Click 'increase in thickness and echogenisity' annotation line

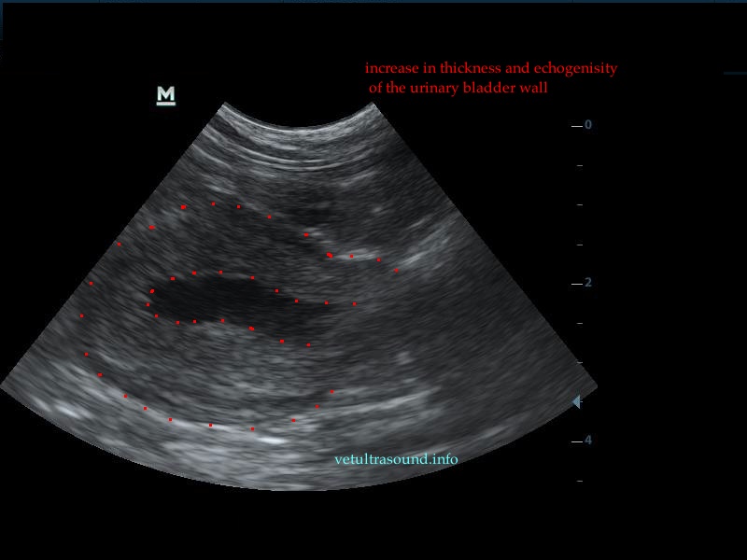pos(490,69)
